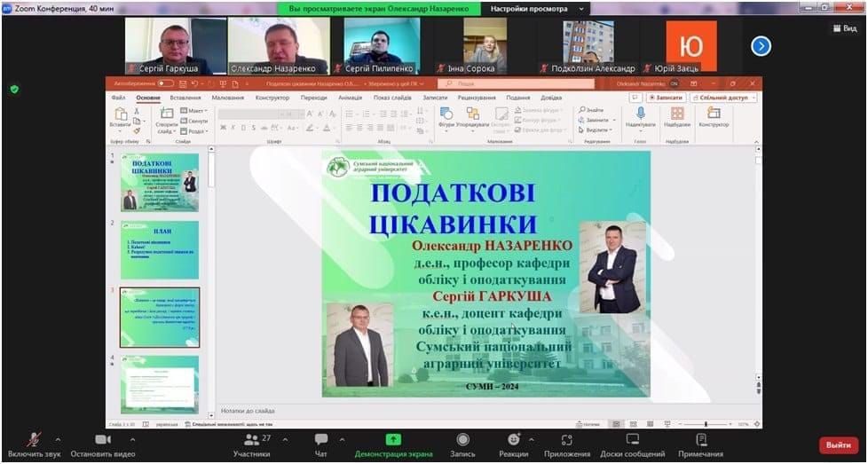Select the ПЛАН slide thumbnail
The image size is (868, 464).
coord(160,249)
